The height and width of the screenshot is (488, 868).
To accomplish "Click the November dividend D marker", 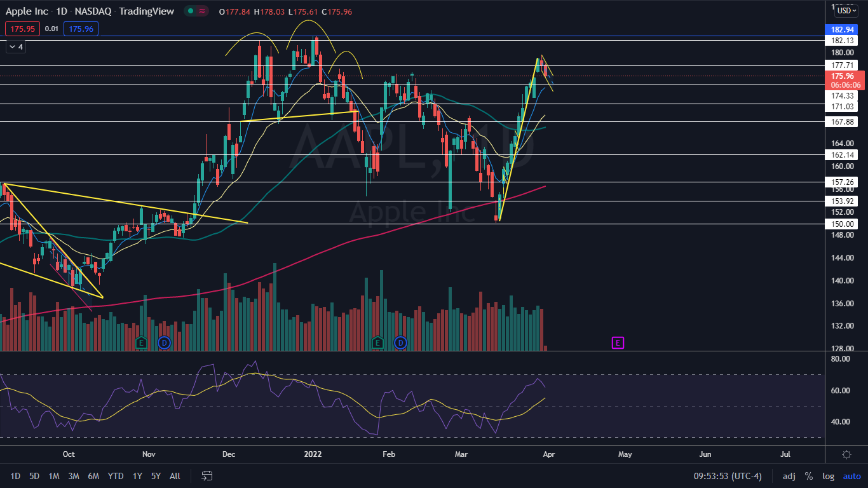I will 164,343.
